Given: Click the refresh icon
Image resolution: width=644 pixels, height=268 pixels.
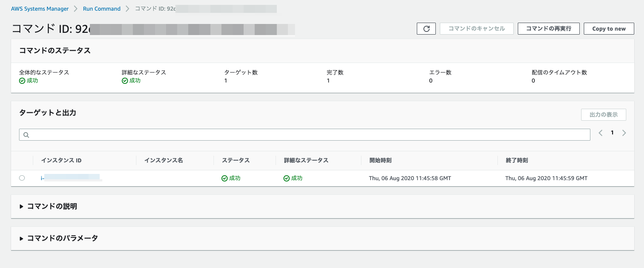Looking at the screenshot, I should click(426, 28).
